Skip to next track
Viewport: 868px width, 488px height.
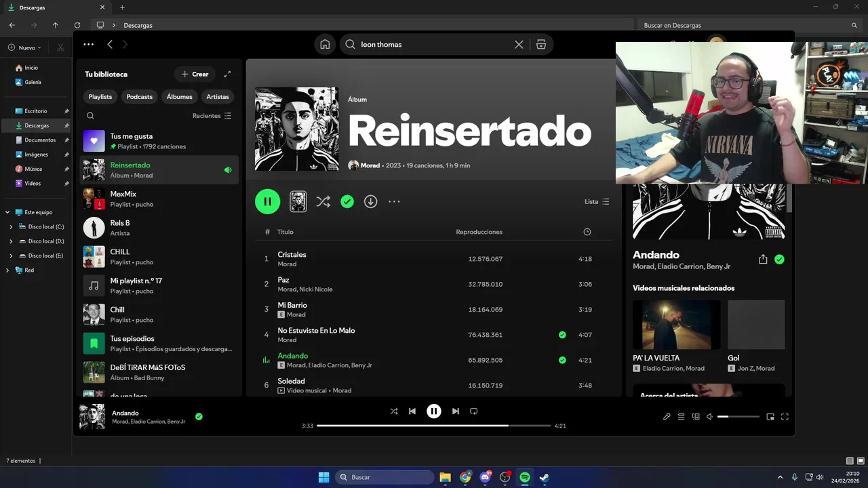(456, 411)
